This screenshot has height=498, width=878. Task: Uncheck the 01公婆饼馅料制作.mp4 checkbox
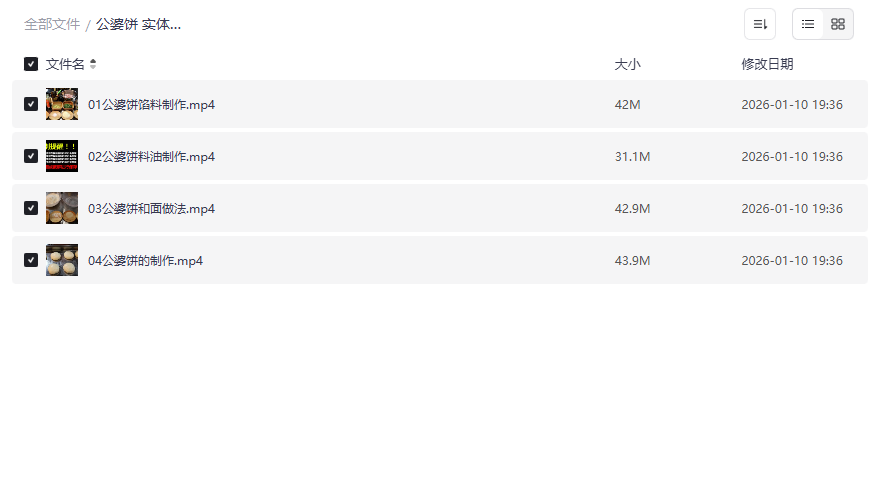point(31,104)
